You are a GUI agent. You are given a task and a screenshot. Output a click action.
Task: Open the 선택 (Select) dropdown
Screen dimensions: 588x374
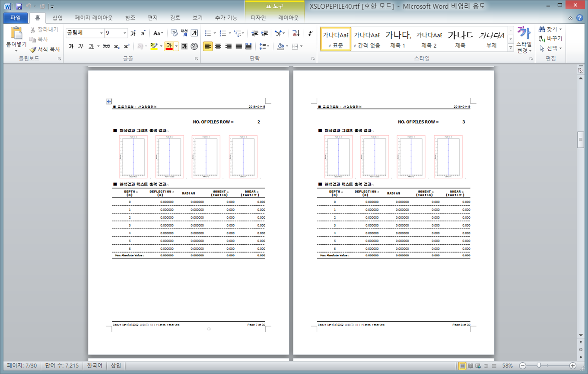pos(550,48)
